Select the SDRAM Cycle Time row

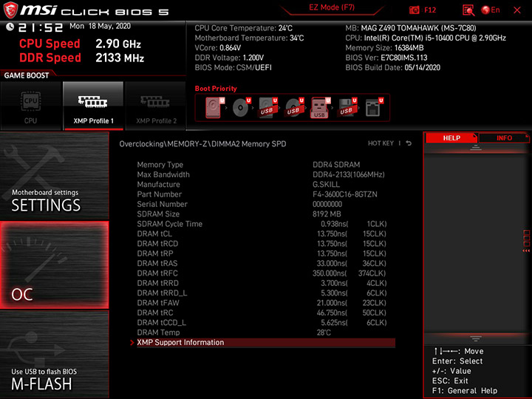tap(266, 224)
